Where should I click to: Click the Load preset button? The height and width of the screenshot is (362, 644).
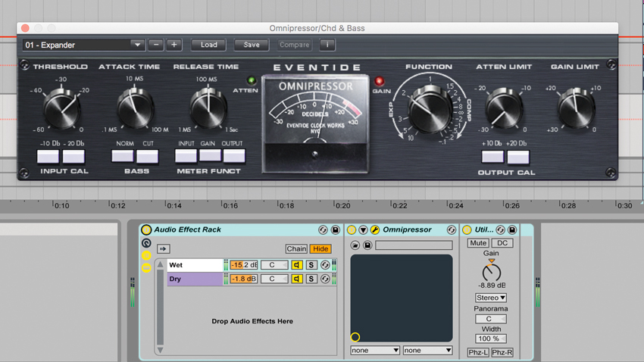(208, 45)
